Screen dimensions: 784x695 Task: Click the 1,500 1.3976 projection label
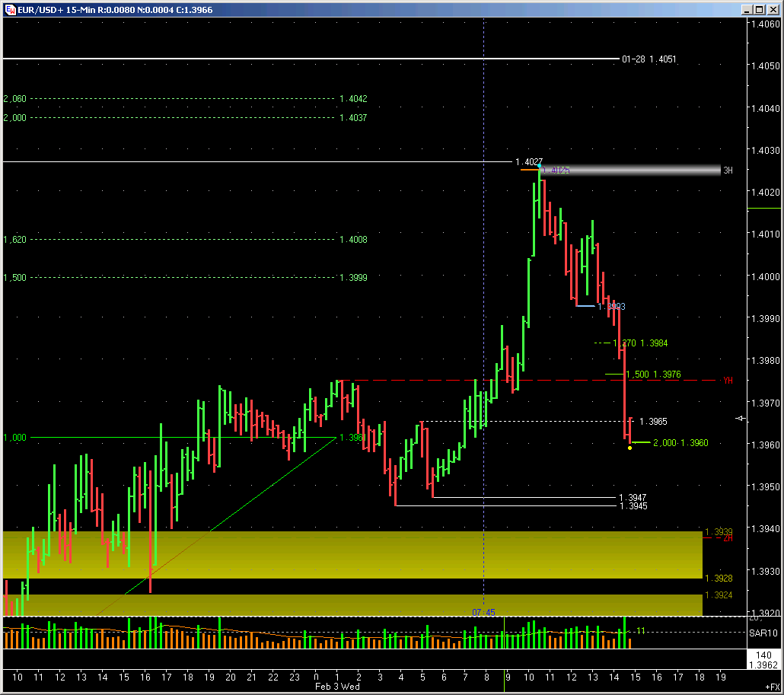(653, 374)
